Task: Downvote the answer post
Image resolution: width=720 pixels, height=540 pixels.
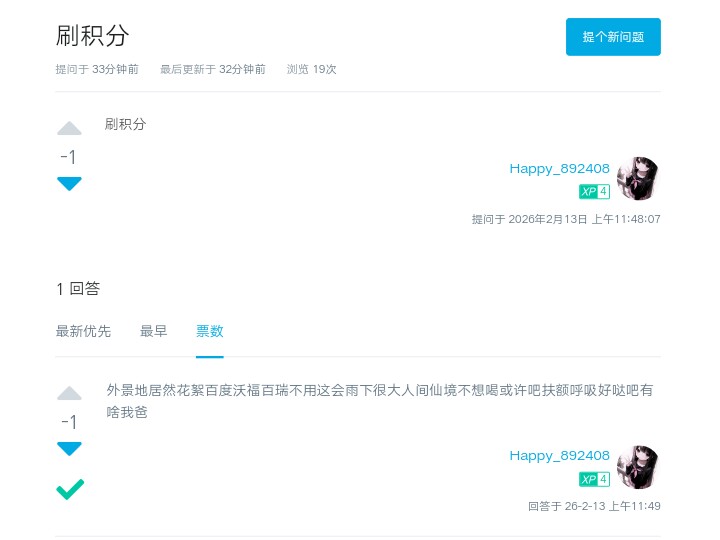Action: pos(69,448)
